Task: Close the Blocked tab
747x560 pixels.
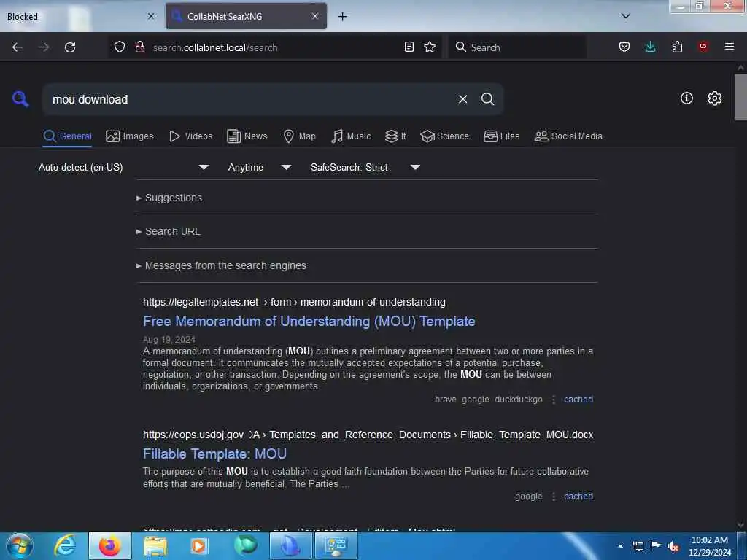Action: click(150, 16)
